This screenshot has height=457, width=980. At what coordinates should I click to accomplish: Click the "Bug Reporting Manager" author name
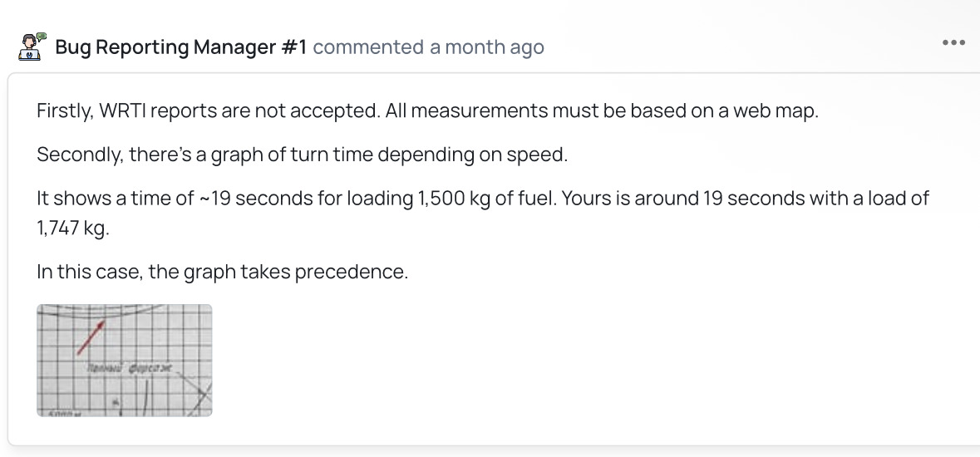165,47
